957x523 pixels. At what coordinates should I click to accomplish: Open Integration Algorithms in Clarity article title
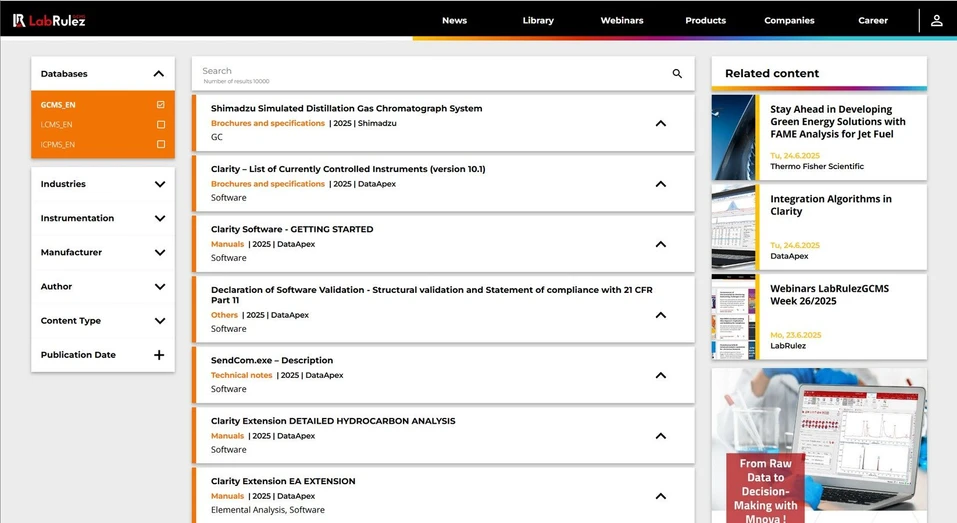point(831,205)
